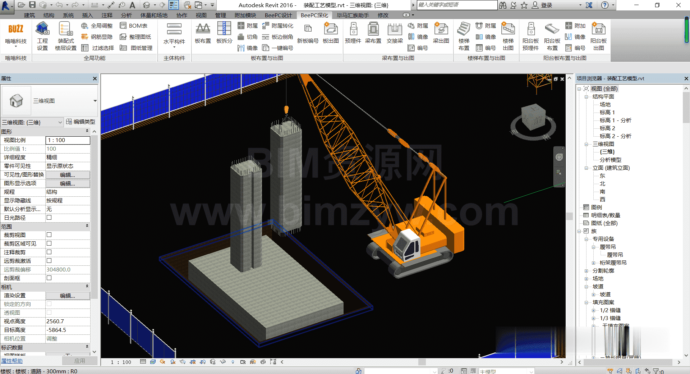Open the 板出图 slab drawing tool

point(330,33)
